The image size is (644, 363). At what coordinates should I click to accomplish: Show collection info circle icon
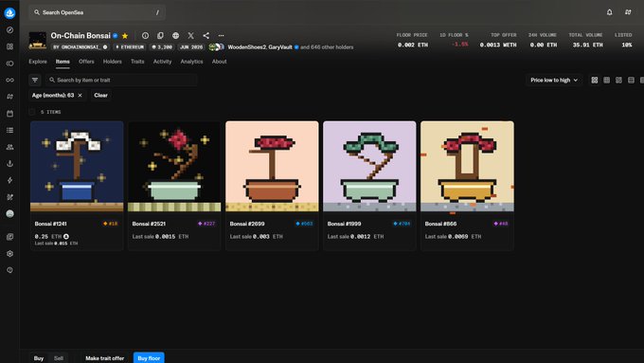[x=146, y=36]
